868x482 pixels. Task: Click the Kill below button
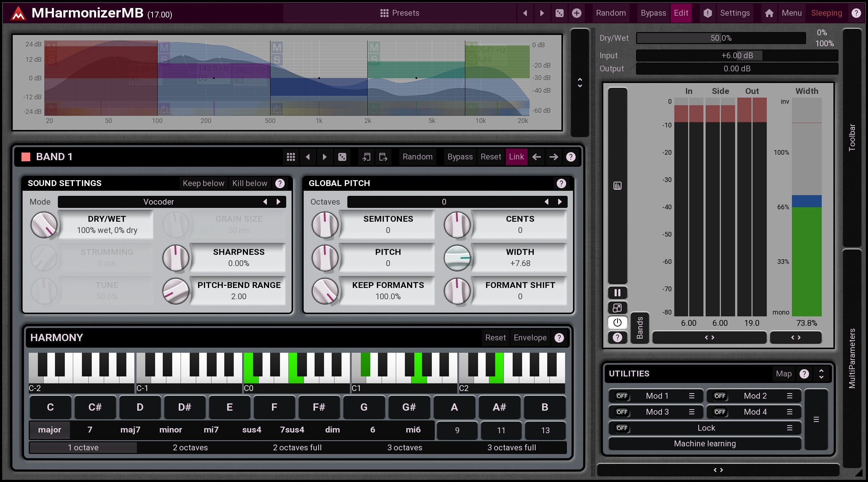tap(250, 183)
